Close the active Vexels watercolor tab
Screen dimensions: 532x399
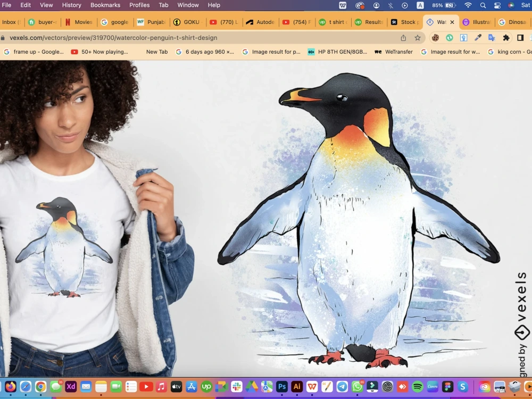(452, 22)
